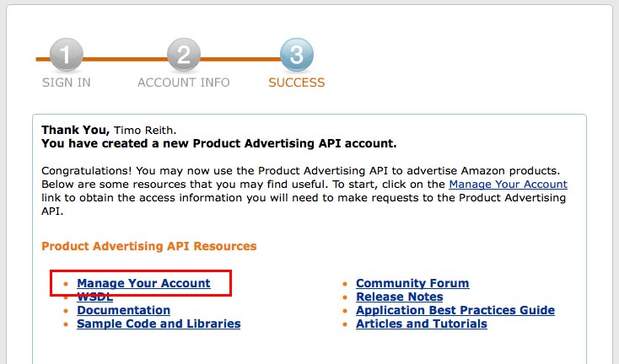Image resolution: width=619 pixels, height=364 pixels.
Task: Click the blue step 3 circle icon
Action: click(x=296, y=57)
